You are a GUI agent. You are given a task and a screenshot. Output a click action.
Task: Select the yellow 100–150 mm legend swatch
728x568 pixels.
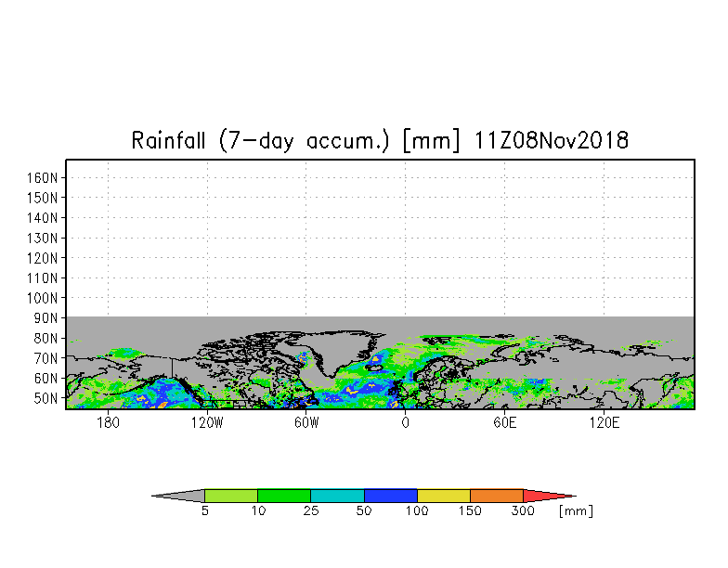coord(443,496)
